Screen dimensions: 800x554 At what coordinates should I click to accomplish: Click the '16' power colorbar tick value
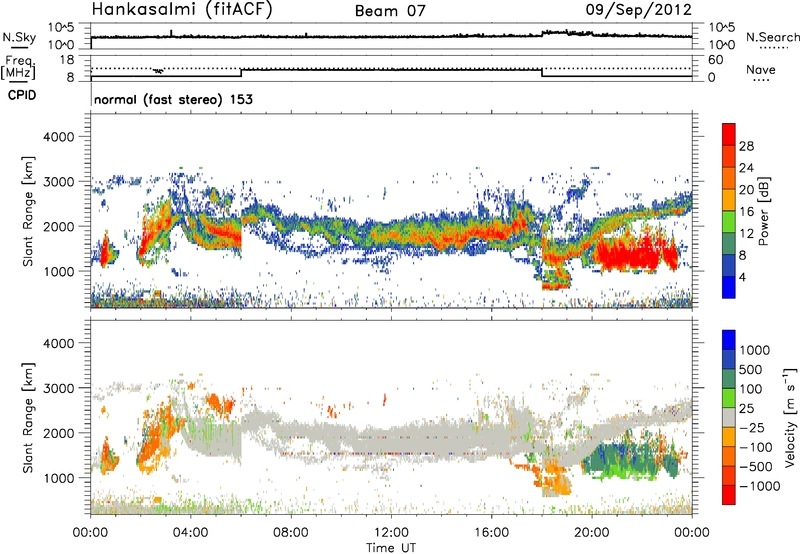746,212
